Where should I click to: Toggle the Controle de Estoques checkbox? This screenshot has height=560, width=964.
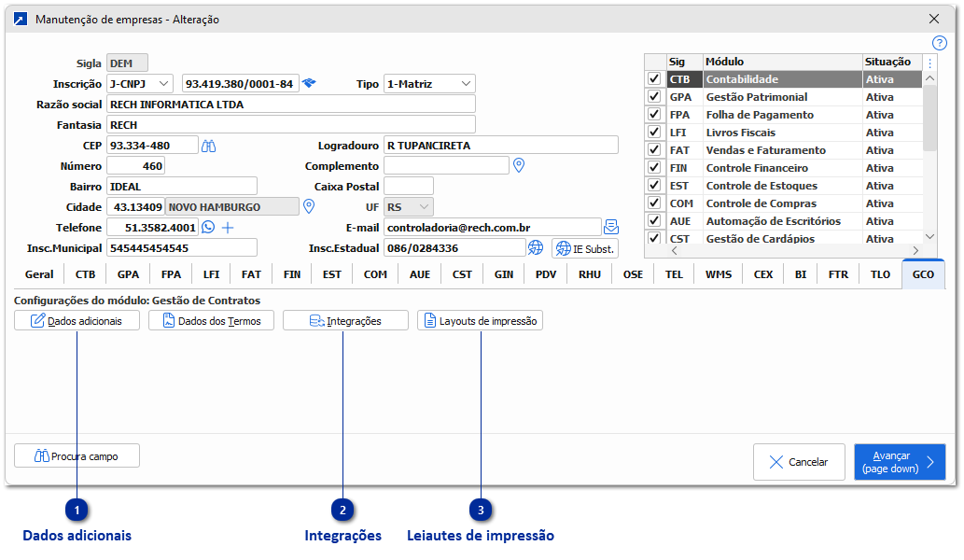[x=654, y=186]
